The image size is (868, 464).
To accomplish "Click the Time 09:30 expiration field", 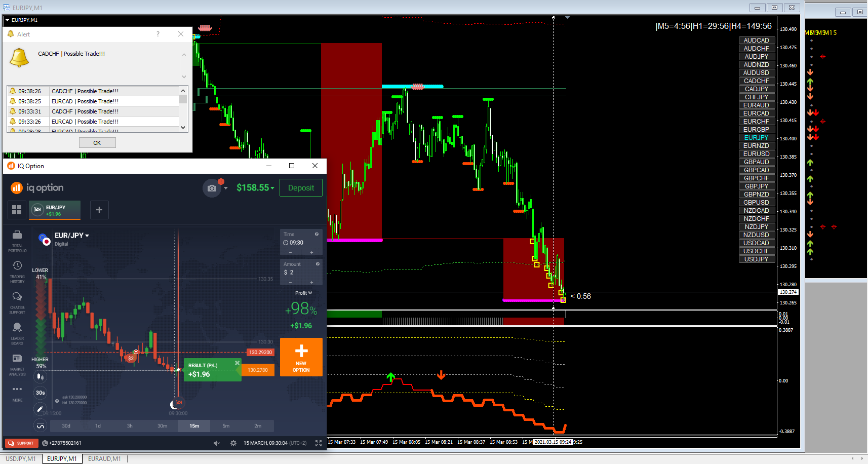I will pos(301,243).
